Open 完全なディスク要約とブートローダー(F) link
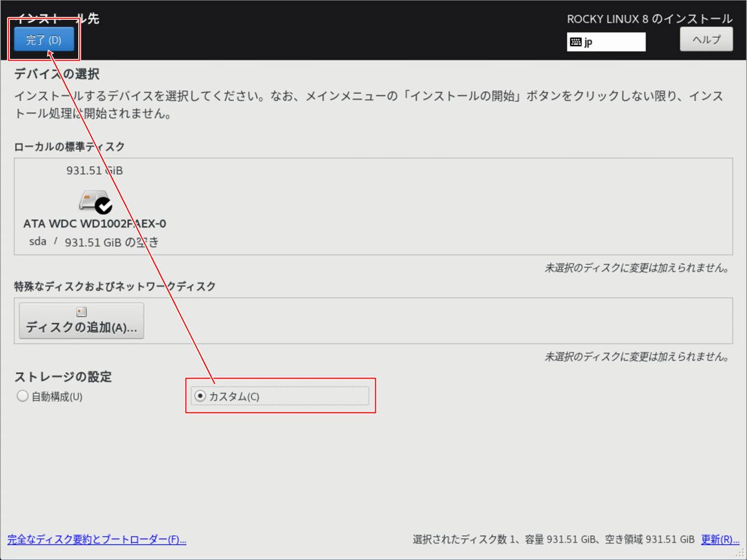This screenshot has height=560, width=747. point(97,540)
